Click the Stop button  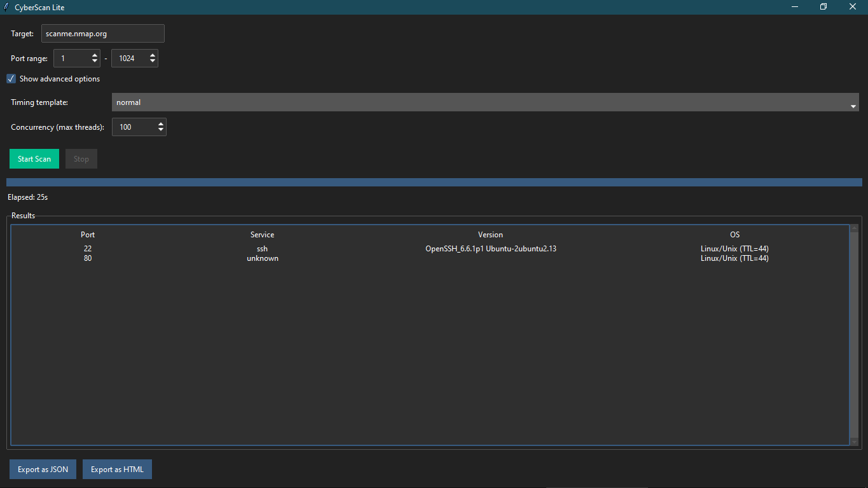tap(81, 159)
